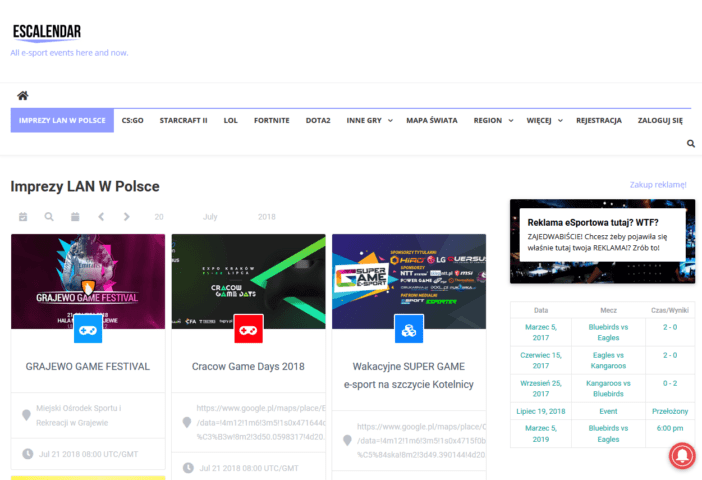Click location pin on Cracow Game Days card

click(x=187, y=422)
